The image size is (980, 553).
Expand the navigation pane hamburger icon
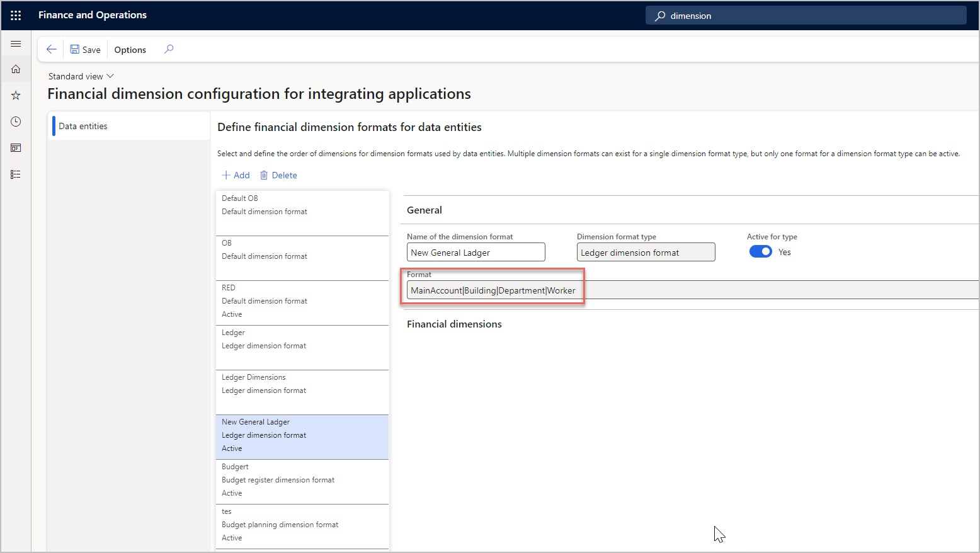[x=16, y=43]
